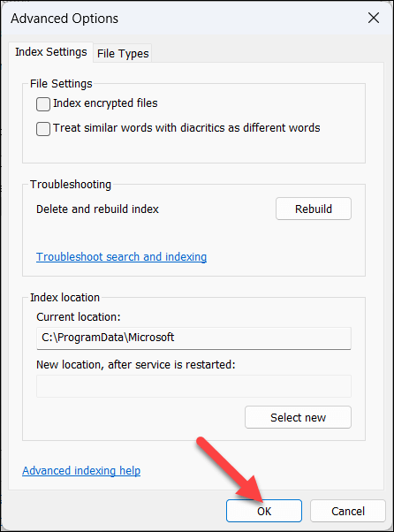This screenshot has width=394, height=532.
Task: Close the Advanced Options dialog
Action: (x=374, y=18)
